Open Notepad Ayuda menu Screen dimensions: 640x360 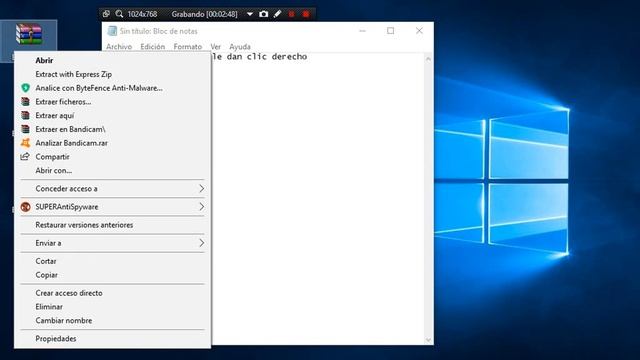coord(240,47)
